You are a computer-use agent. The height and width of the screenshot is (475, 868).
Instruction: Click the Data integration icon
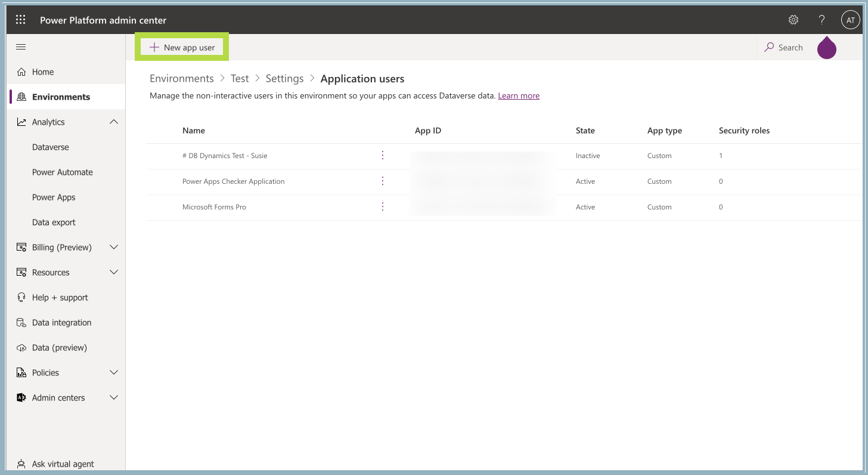pyautogui.click(x=21, y=322)
